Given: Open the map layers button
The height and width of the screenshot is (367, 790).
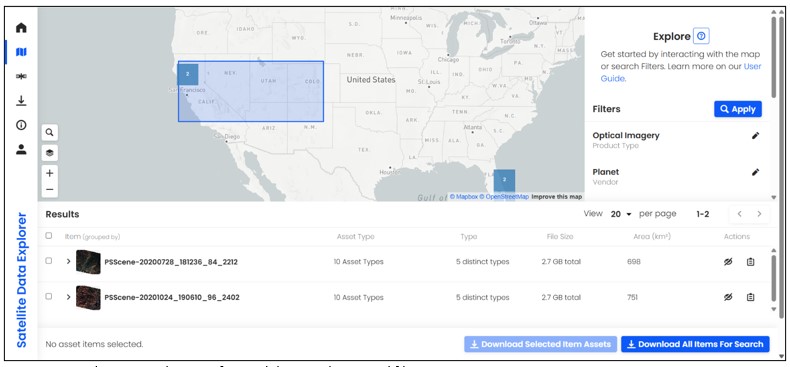Looking at the screenshot, I should (x=49, y=153).
